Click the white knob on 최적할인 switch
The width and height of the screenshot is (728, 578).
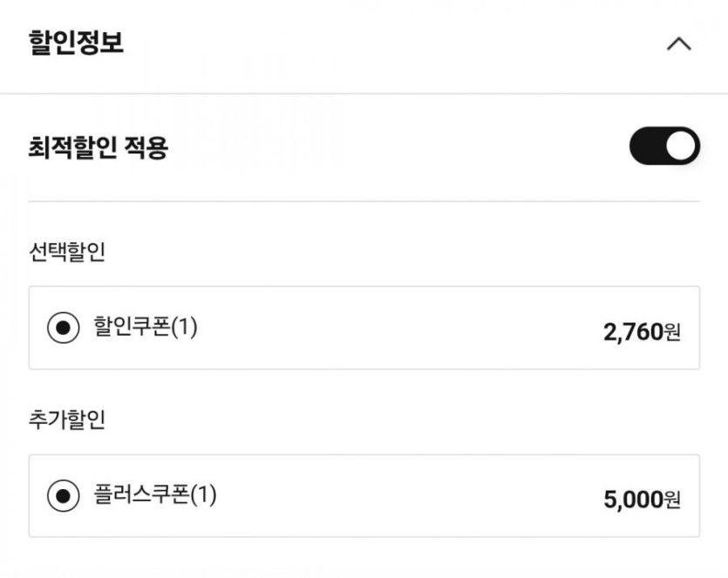click(681, 146)
